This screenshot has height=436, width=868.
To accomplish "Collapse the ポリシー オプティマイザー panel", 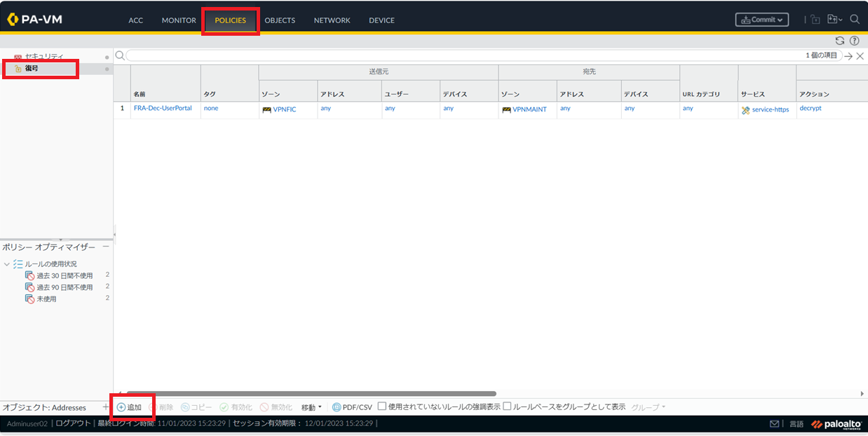I will click(106, 247).
